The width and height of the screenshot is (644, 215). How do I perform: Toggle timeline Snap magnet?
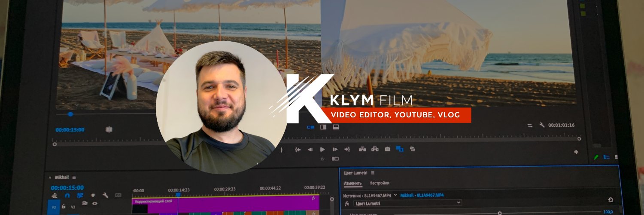[x=67, y=196]
